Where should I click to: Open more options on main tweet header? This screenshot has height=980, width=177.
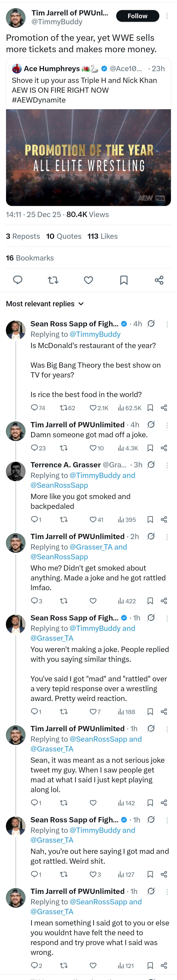click(x=167, y=16)
